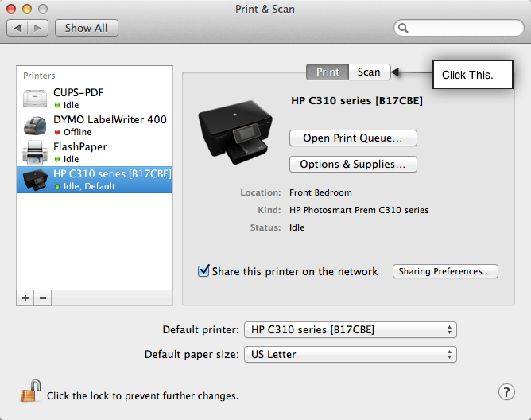This screenshot has width=531, height=420.
Task: Click the minimize window yellow button
Action: 27,9
